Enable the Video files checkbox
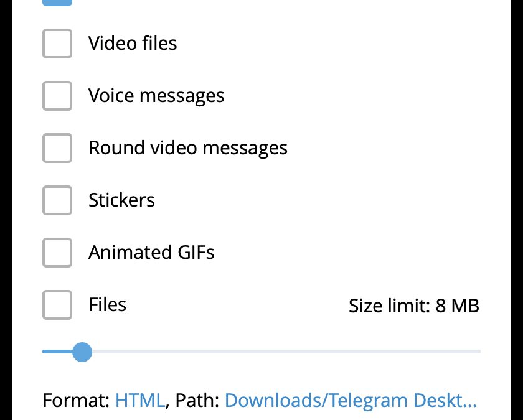This screenshot has height=420, width=523. click(57, 44)
